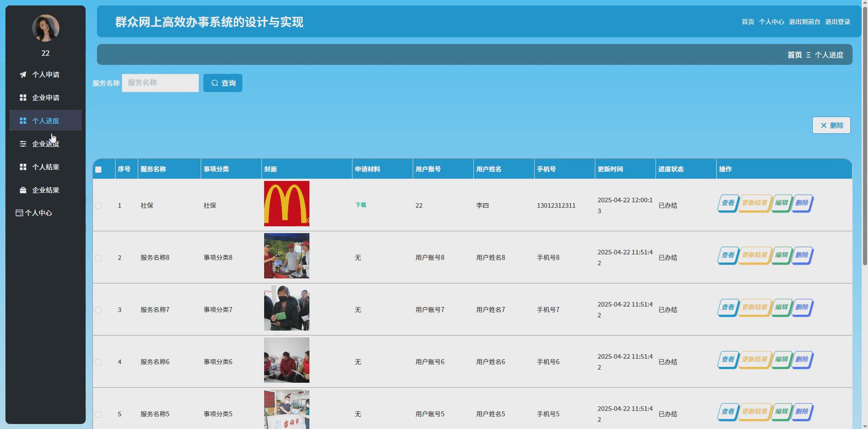Viewport: 868px width, 429px height.
Task: Check the checkbox for row 服务名称6
Action: [98, 362]
